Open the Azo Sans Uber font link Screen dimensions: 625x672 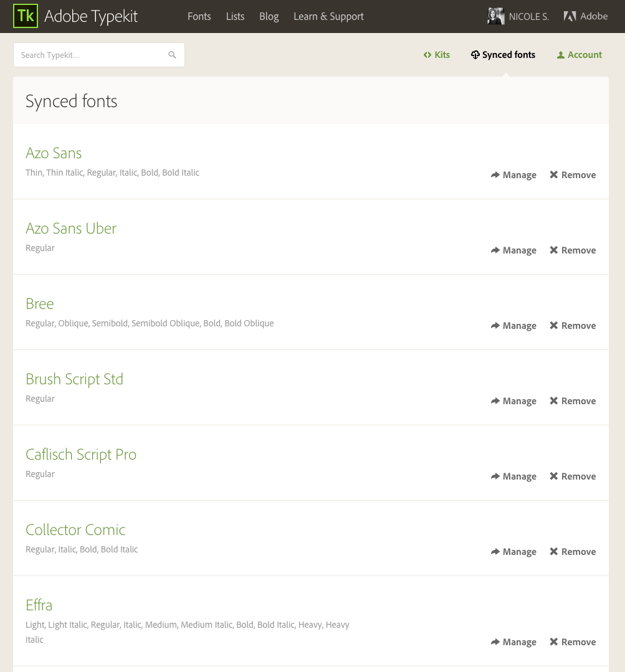point(71,229)
